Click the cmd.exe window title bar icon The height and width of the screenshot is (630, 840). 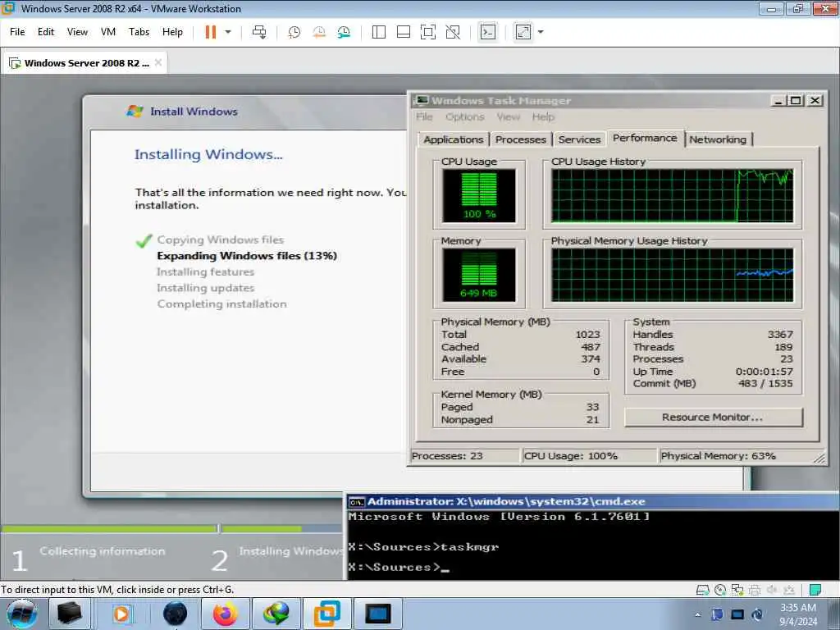[x=356, y=502]
